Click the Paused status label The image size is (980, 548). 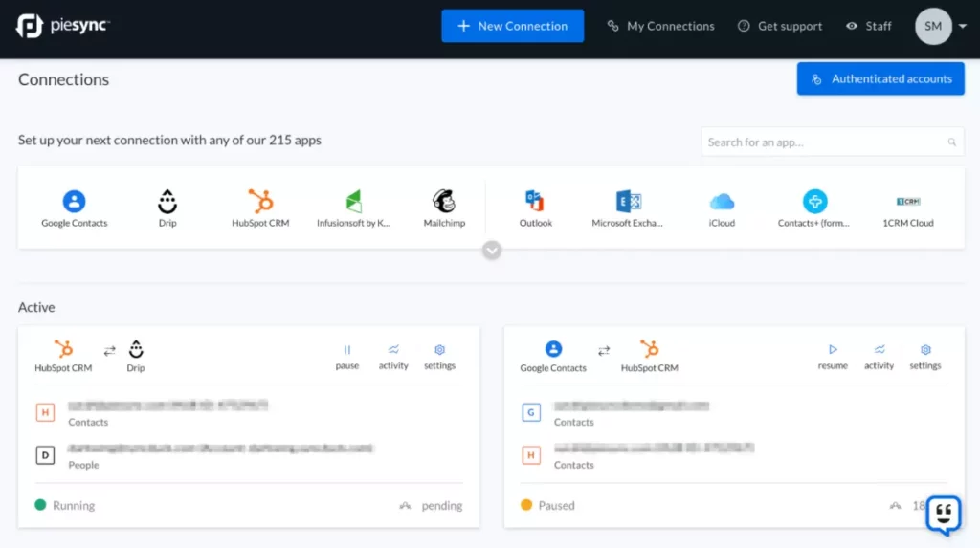556,506
